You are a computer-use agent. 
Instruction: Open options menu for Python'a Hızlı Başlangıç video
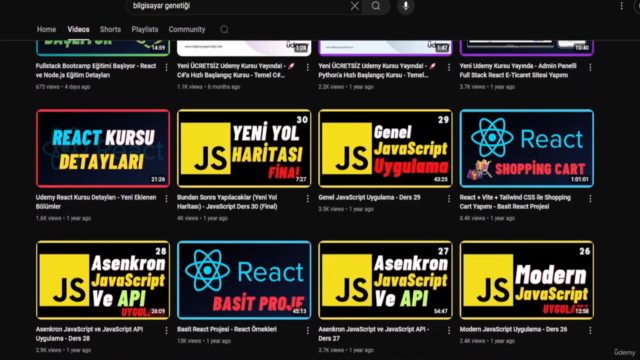pos(449,67)
